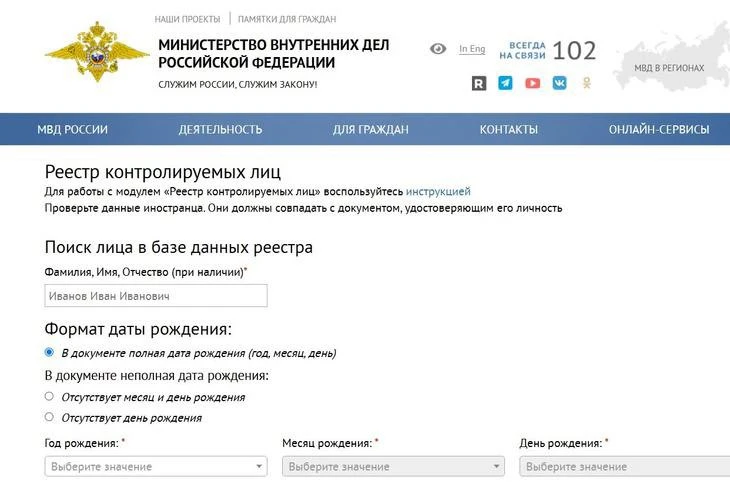Open the Telegram social icon
This screenshot has width=730, height=487.
click(x=505, y=83)
